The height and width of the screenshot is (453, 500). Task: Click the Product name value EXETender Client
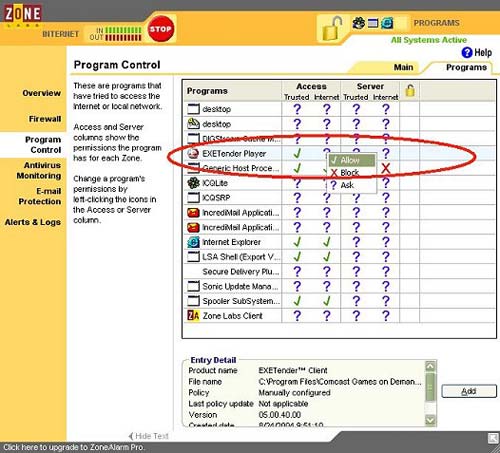[293, 370]
